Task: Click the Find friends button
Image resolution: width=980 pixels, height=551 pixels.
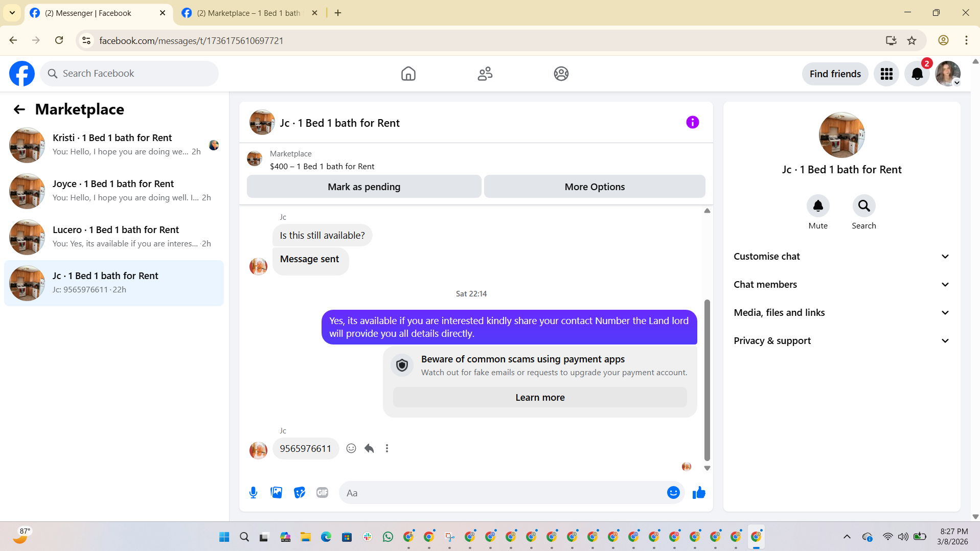Action: 835,74
